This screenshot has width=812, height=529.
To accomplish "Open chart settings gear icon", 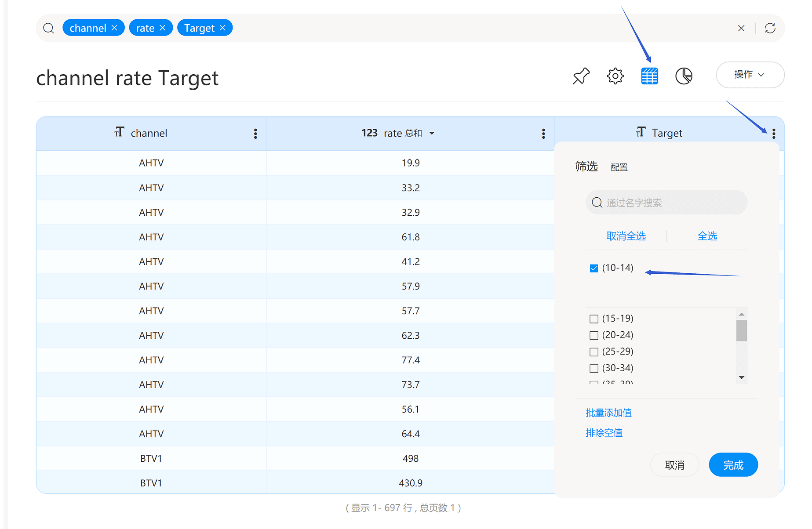I will tap(615, 76).
